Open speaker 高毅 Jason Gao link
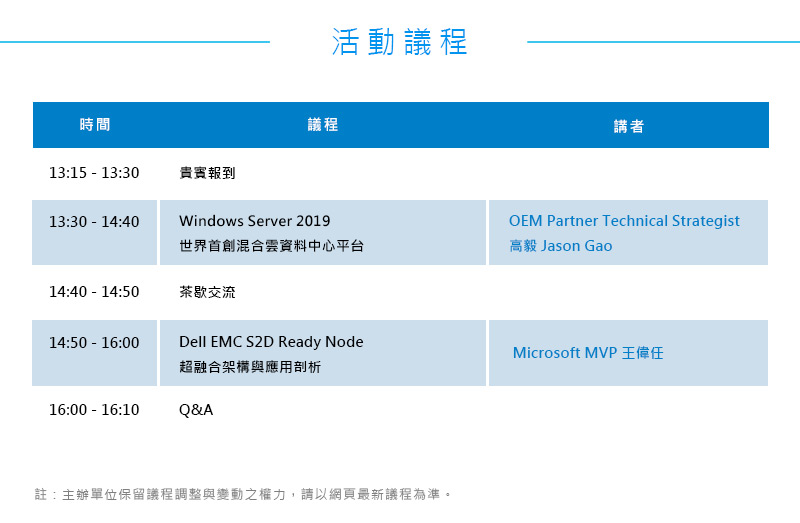The image size is (800, 523). point(561,246)
